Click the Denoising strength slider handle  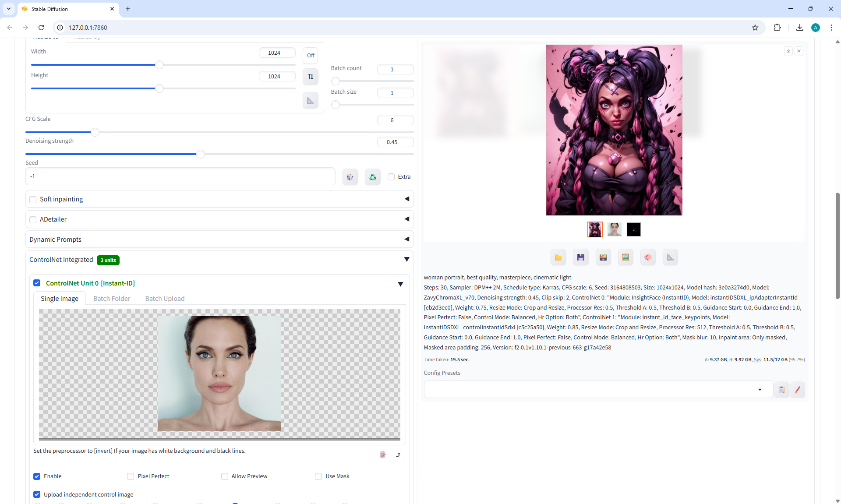pos(201,154)
